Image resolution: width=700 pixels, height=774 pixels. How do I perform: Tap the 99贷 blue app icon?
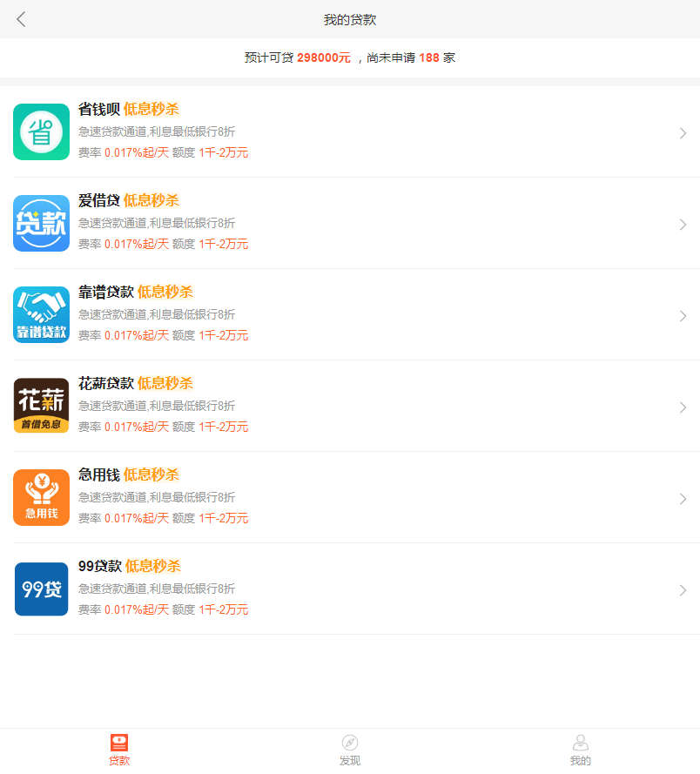click(x=41, y=589)
